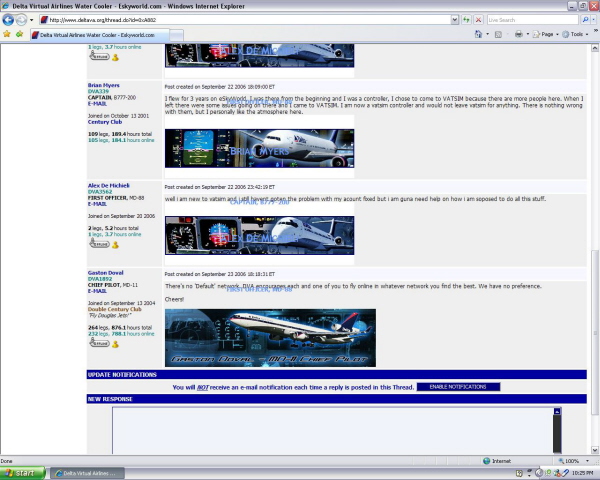The width and height of the screenshot is (600, 480).
Task: Click the Internet security zone indicator
Action: click(x=497, y=461)
